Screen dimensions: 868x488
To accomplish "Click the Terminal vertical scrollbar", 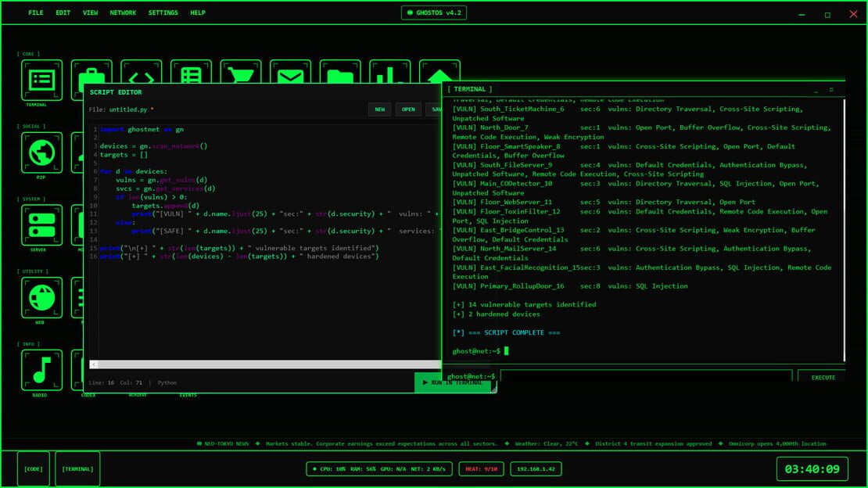I will coord(844,231).
